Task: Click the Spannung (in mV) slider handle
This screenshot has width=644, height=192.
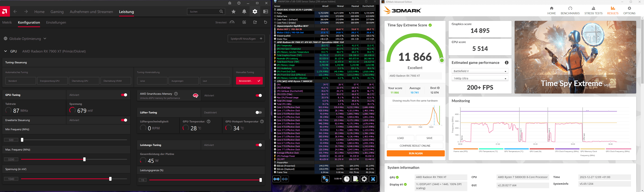Action: point(110,179)
